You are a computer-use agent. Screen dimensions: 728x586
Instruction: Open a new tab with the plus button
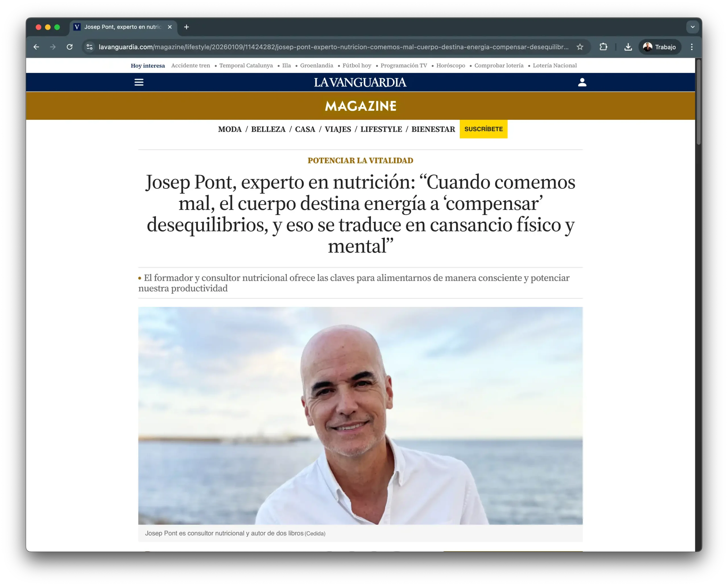pyautogui.click(x=186, y=27)
